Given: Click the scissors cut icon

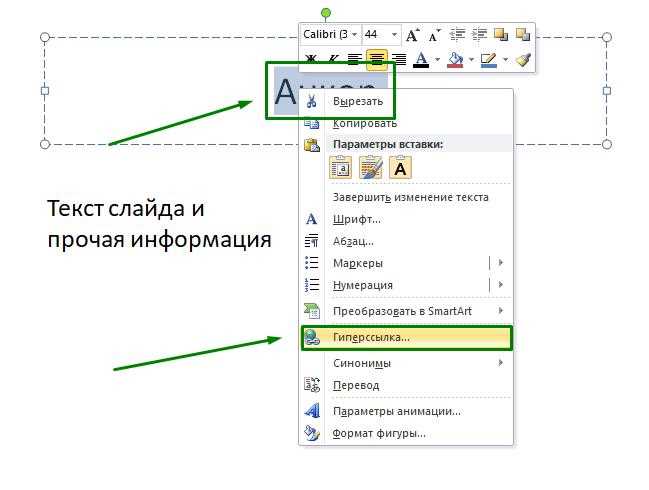Looking at the screenshot, I should (312, 101).
